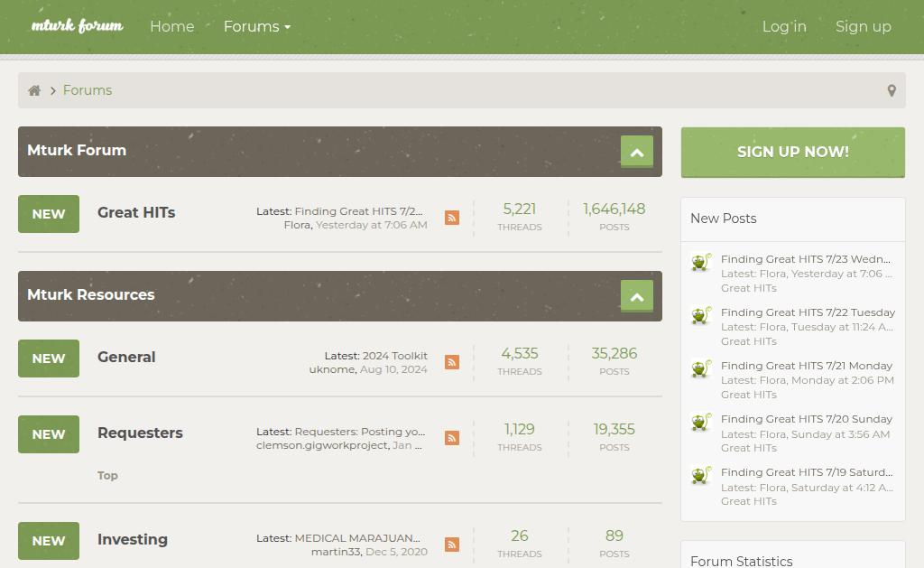Open uknome's profile link
The image size is (924, 568).
tap(332, 369)
